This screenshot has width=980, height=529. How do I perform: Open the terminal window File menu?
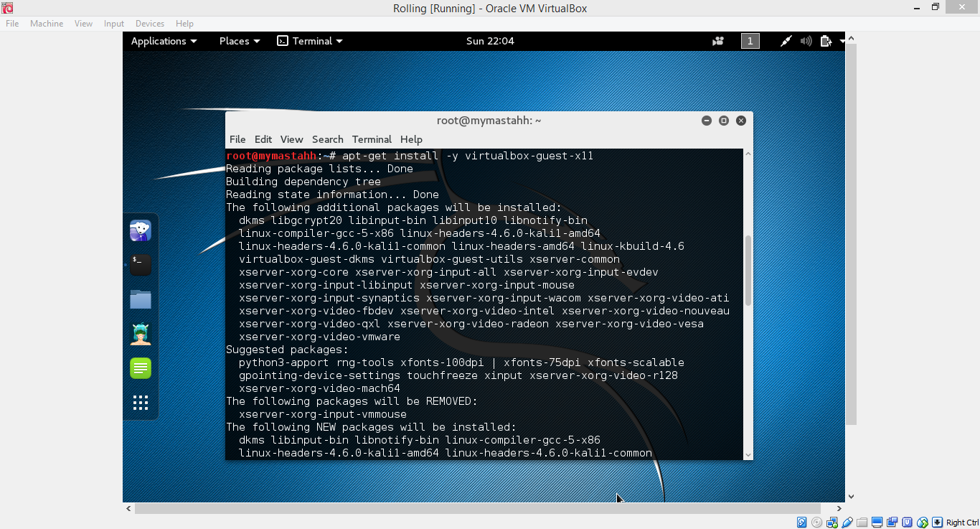237,139
